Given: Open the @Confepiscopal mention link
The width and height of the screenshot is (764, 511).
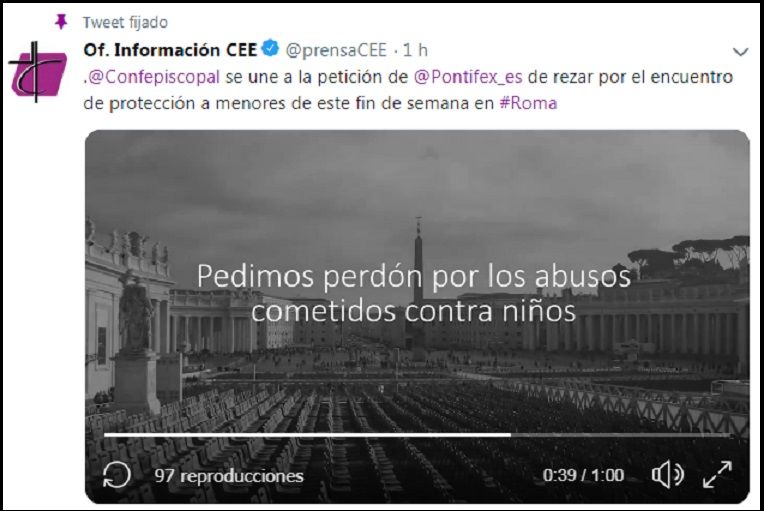Looking at the screenshot, I should tap(154, 77).
